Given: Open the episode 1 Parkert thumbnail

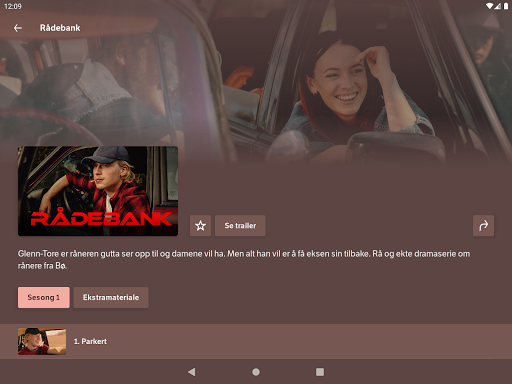Looking at the screenshot, I should point(42,341).
